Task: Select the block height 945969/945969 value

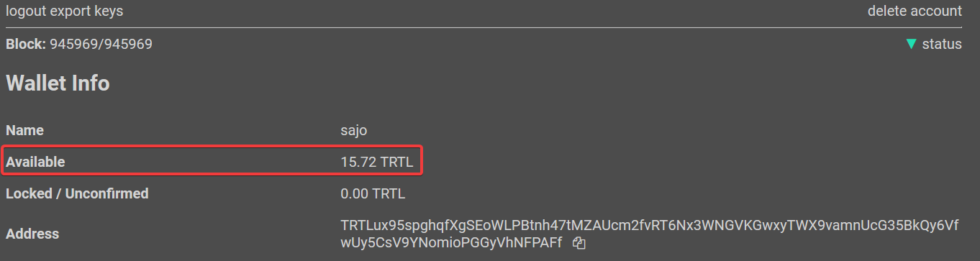Action: click(101, 45)
